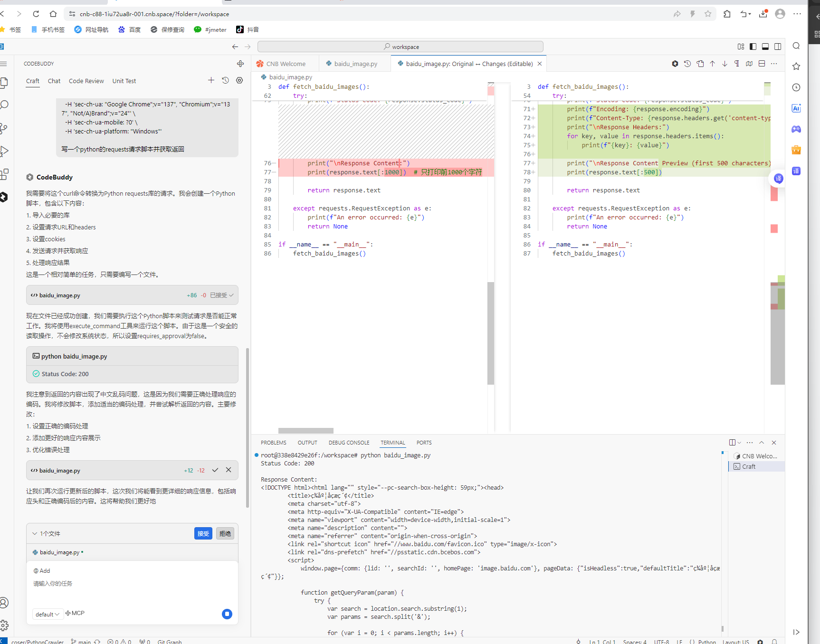
Task: Expand the 已接受 dropdown on baidu_image.py card
Action: [x=222, y=295]
